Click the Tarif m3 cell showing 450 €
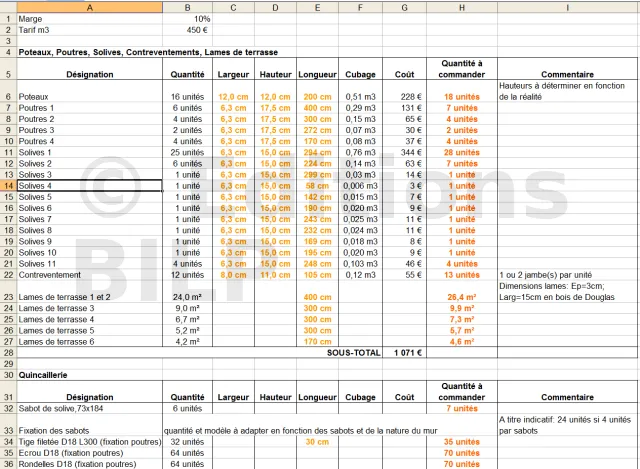640x469 pixels. pyautogui.click(x=188, y=30)
